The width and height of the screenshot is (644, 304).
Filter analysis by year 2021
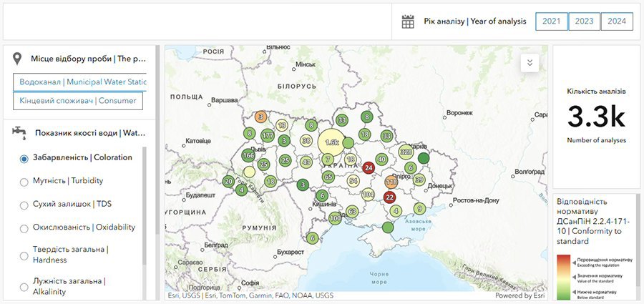pos(551,21)
